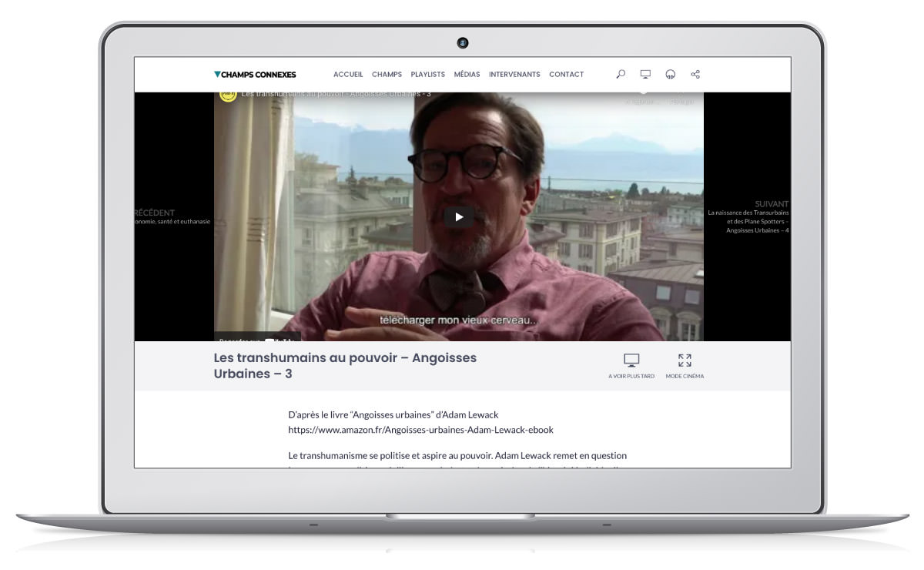Play the video with center play button
Image resolution: width=924 pixels, height=570 pixels.
(459, 216)
